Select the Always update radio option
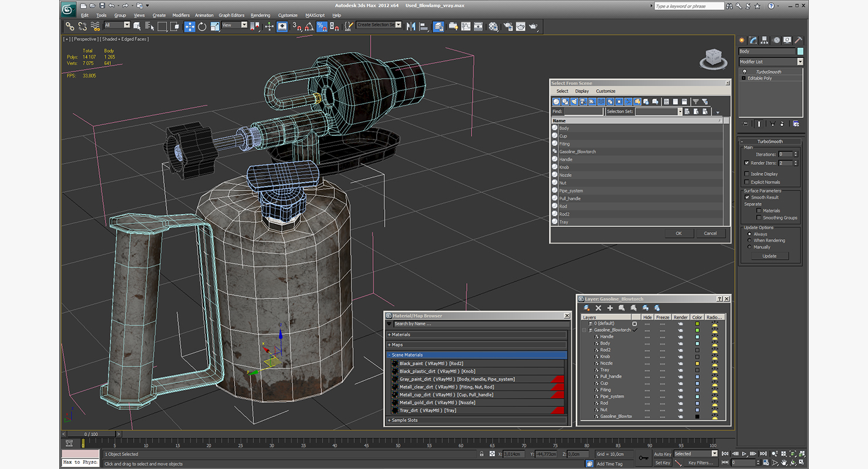Screen dimensions: 868x469 749,234
